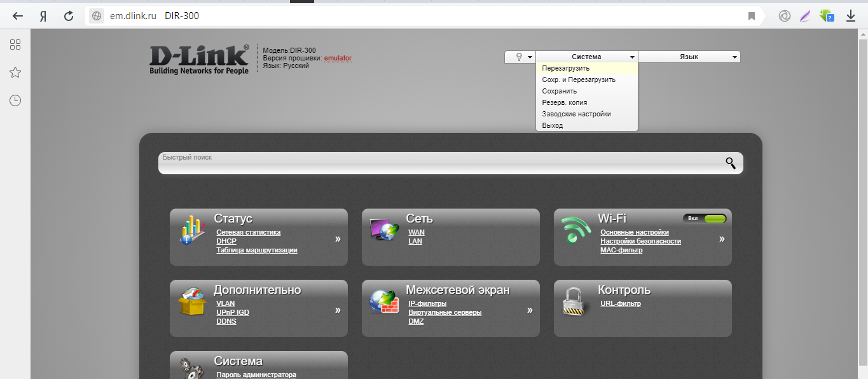Open browser downloads arrow icon

click(x=851, y=16)
